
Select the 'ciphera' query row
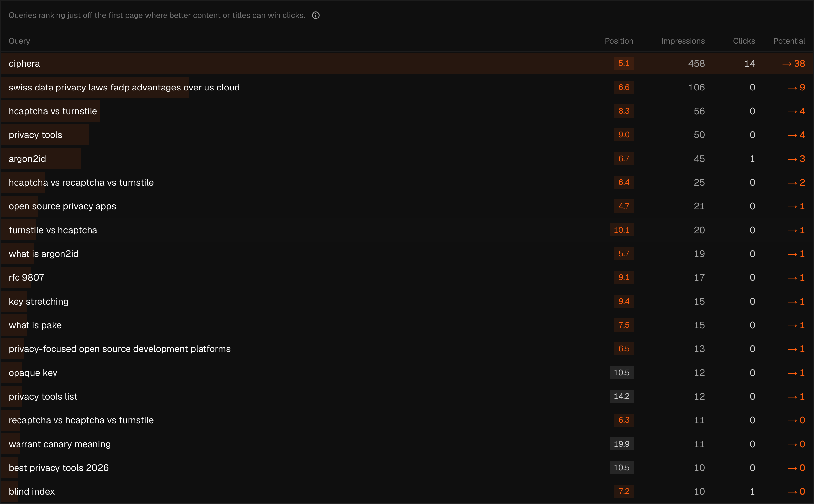(x=407, y=63)
